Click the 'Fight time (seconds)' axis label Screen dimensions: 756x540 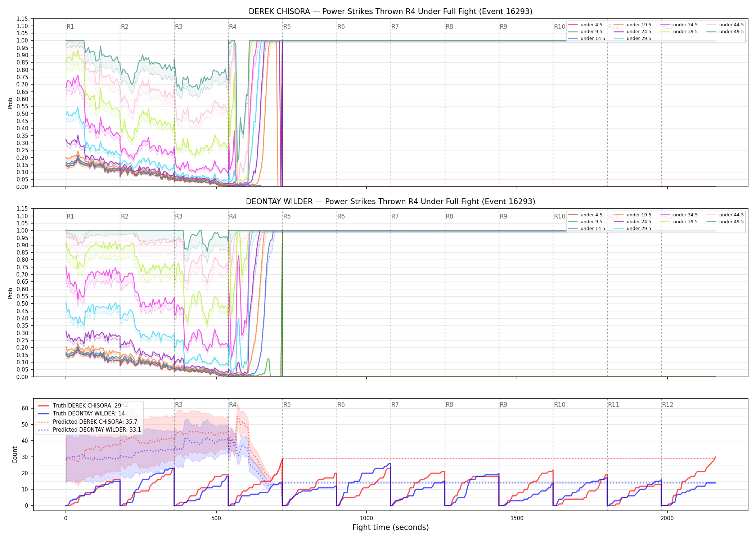(391, 527)
